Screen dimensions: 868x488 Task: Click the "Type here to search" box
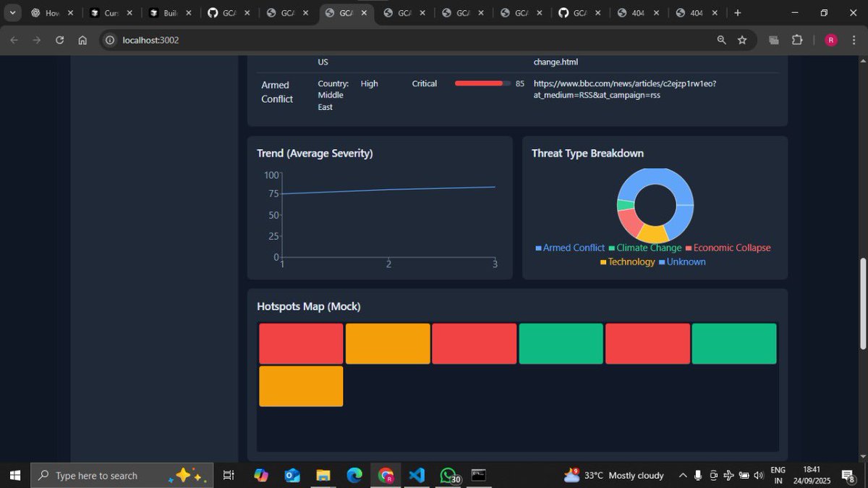point(123,476)
